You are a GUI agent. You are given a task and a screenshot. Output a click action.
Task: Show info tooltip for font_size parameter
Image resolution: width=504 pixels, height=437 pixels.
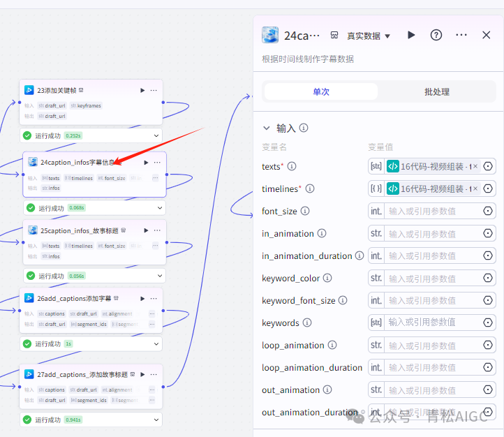305,211
